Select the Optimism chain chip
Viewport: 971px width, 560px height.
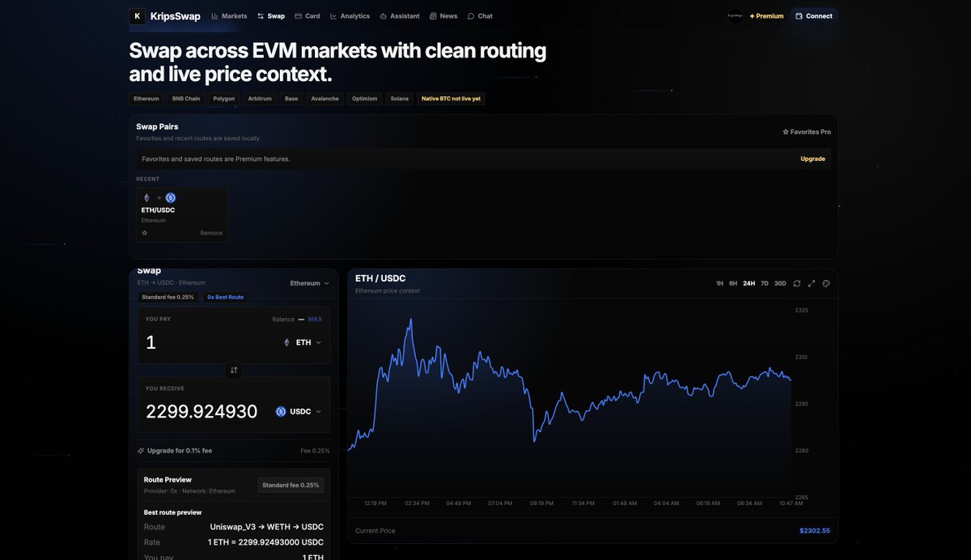pos(364,99)
